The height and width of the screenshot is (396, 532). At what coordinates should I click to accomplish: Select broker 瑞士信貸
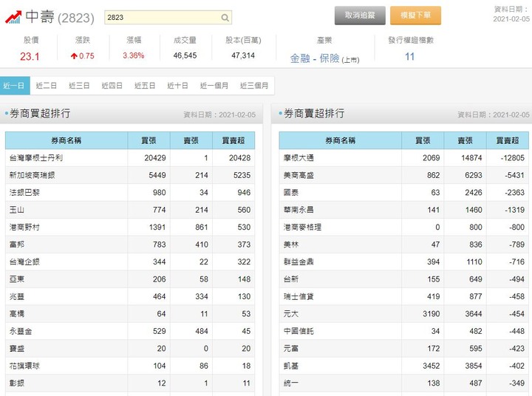(x=299, y=296)
